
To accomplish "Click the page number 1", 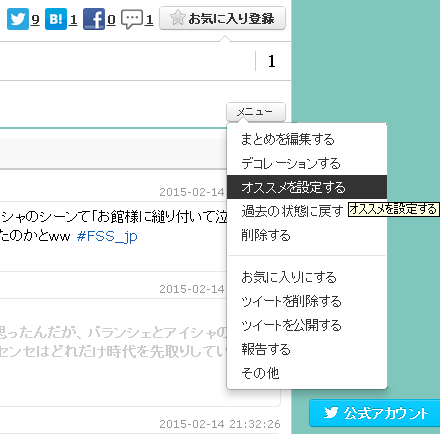I will 272,61.
